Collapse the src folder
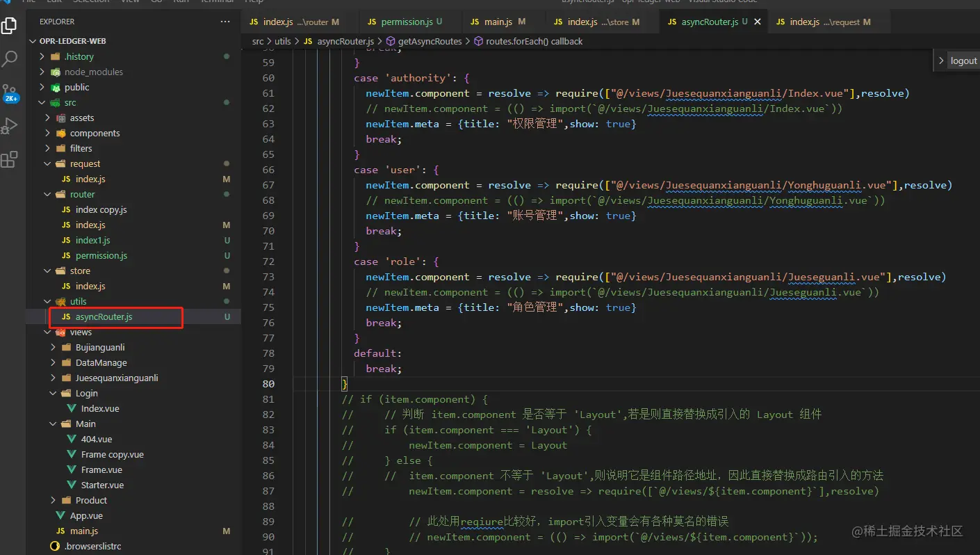 [42, 102]
